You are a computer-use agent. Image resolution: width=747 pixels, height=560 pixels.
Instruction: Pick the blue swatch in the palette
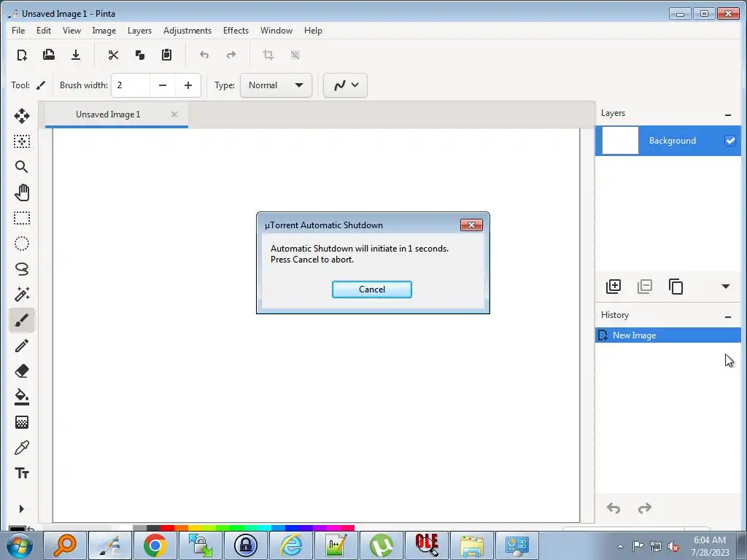[292, 528]
